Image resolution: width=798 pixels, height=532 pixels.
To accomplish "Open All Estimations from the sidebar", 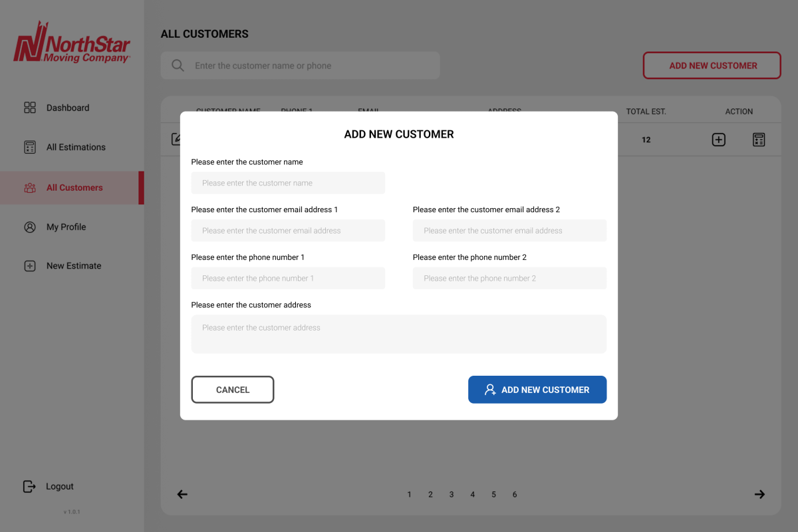I will tap(75, 147).
